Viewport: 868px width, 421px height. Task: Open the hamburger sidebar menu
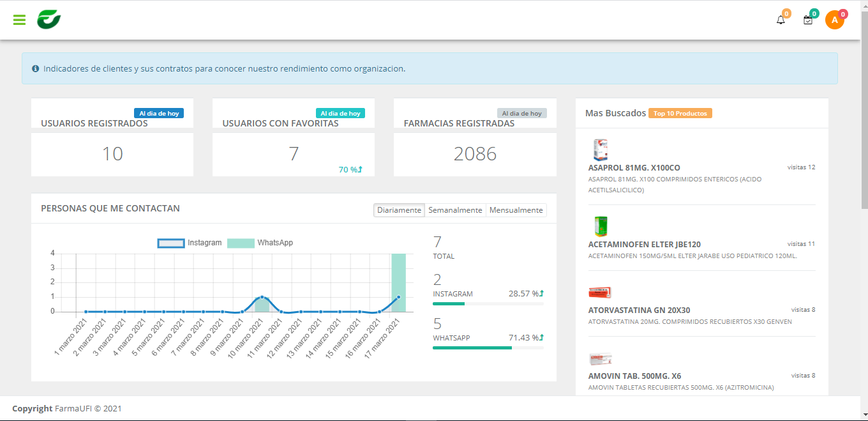(19, 20)
